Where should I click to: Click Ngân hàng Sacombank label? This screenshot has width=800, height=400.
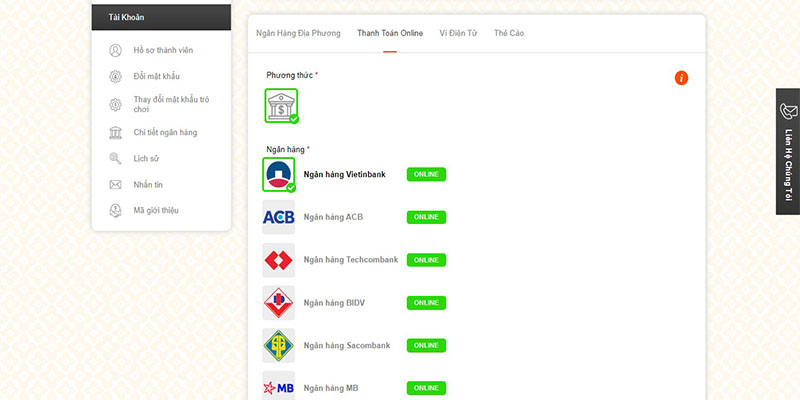346,345
